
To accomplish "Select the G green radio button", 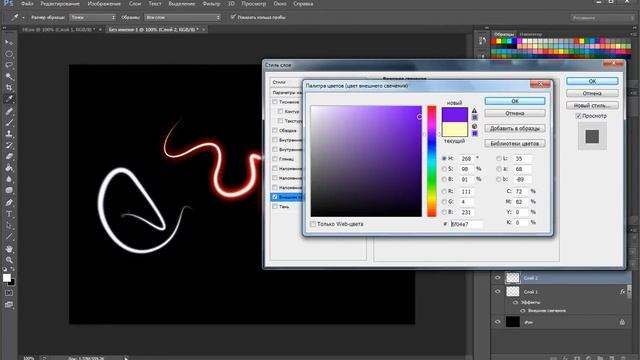I will click(444, 202).
